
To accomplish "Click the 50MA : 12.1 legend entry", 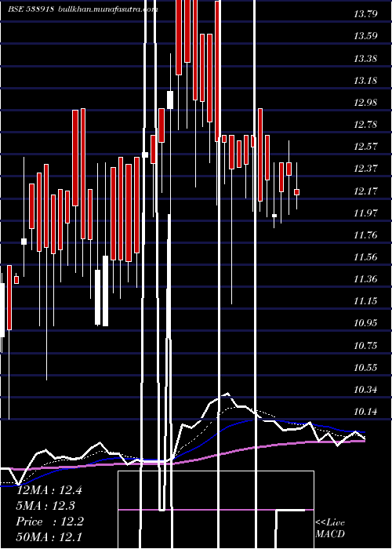I will tap(49, 537).
